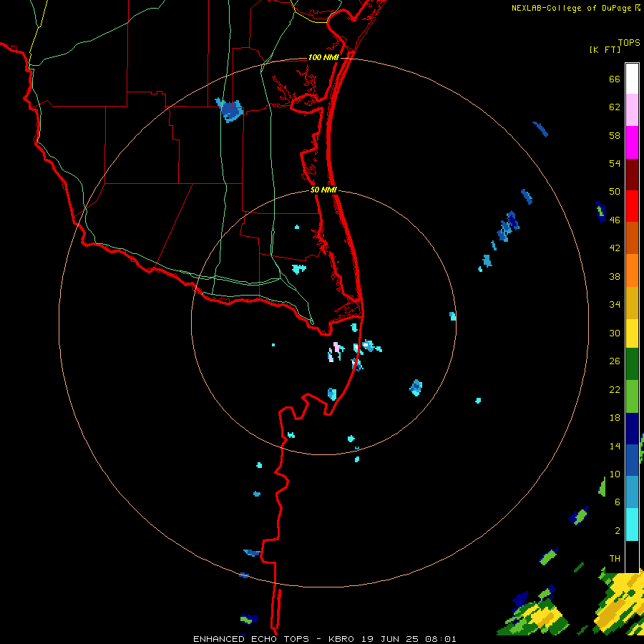Click the orange swatch near 38
Screen dimensions: 644x644
tap(632, 270)
